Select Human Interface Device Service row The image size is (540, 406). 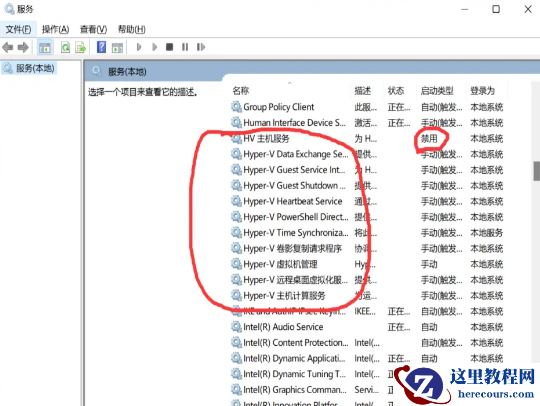point(367,123)
